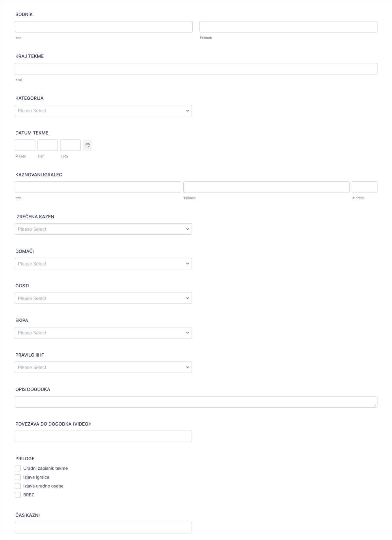Enable the Izjava uradne osebe option
The height and width of the screenshot is (540, 392).
point(18,486)
